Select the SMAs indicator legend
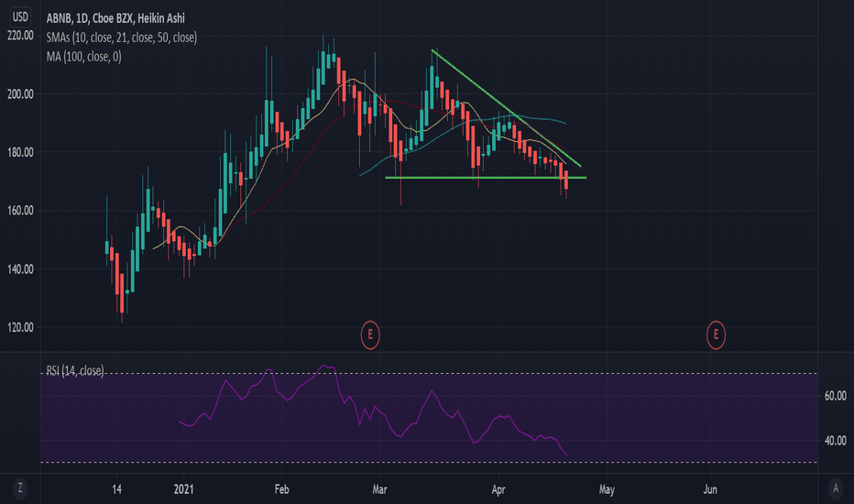The height and width of the screenshot is (504, 854). [122, 38]
